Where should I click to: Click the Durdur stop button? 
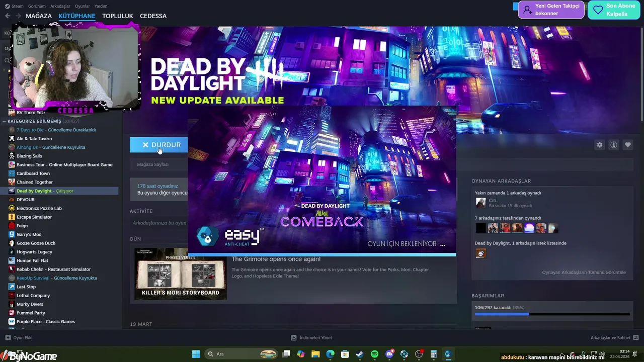[x=159, y=145]
